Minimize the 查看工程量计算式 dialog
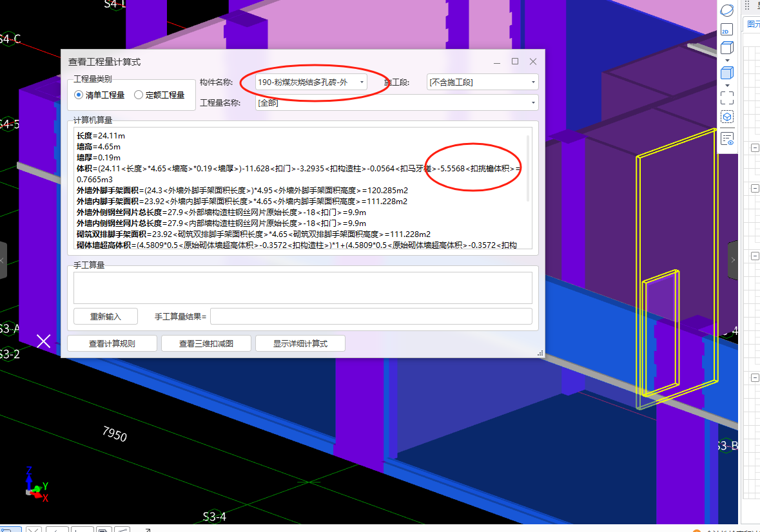 pyautogui.click(x=497, y=62)
